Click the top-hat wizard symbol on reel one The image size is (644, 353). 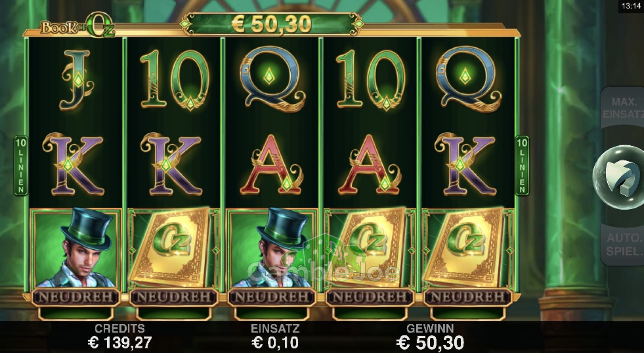(x=76, y=248)
